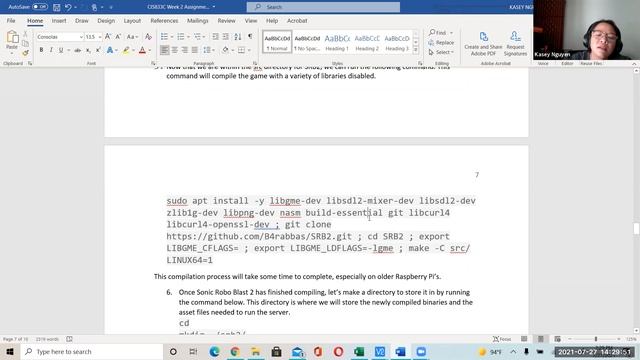
Task: Apply the No Spacing style
Action: tap(307, 42)
